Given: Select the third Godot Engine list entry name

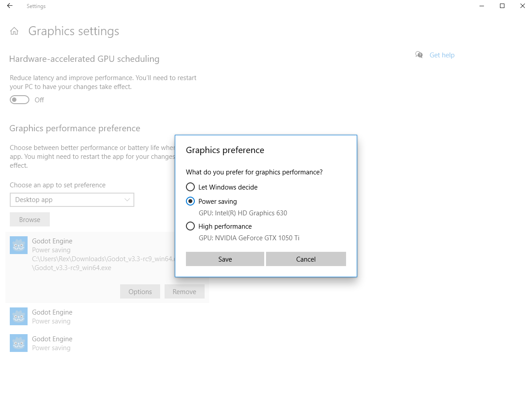Looking at the screenshot, I should (x=52, y=339).
